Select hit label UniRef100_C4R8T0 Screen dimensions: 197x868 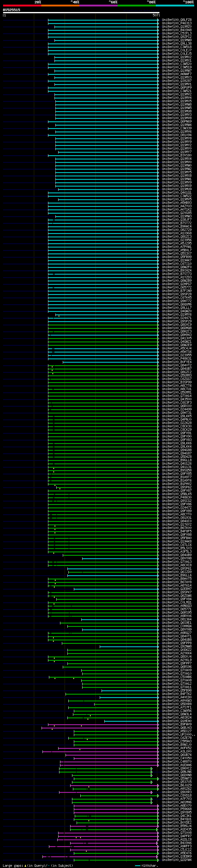pos(177,761)
